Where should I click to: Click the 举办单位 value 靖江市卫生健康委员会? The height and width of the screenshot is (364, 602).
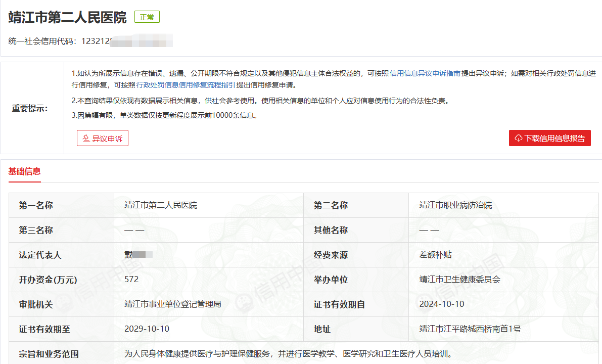pyautogui.click(x=459, y=280)
